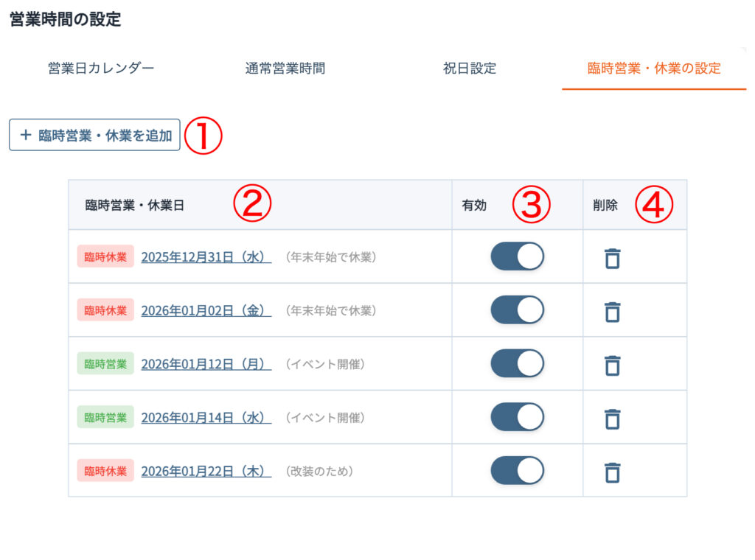755x560 pixels.
Task: Open the 営業日カレンダー tab
Action: [x=101, y=69]
